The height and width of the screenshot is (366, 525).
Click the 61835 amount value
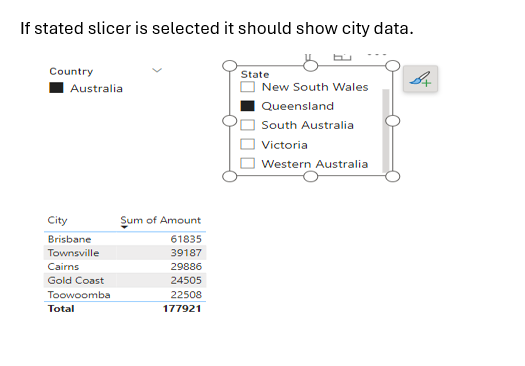coord(186,239)
